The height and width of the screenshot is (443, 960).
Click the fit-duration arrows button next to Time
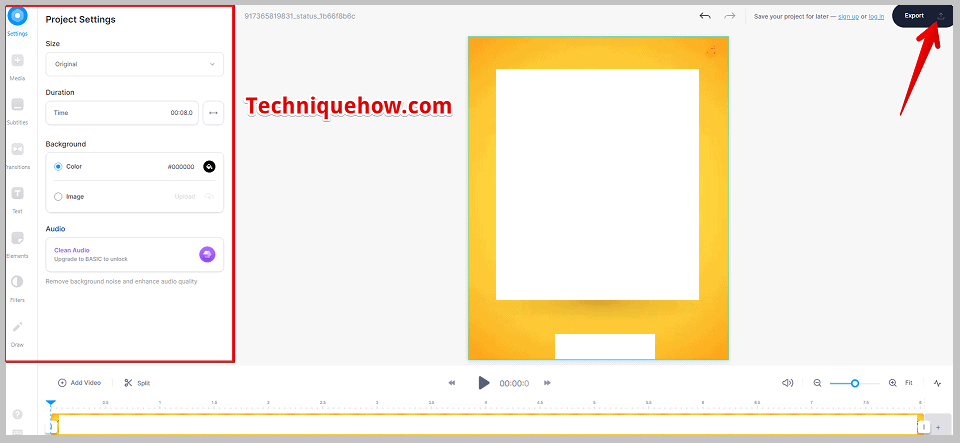tap(213, 113)
